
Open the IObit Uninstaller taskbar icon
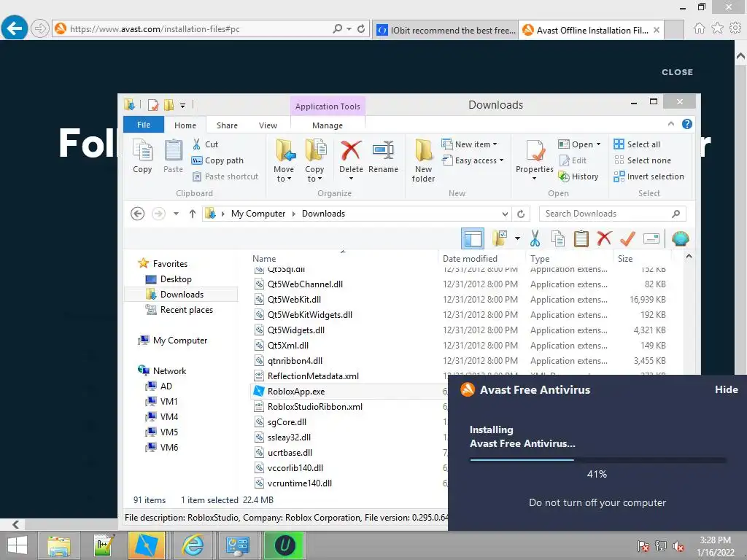(x=284, y=545)
